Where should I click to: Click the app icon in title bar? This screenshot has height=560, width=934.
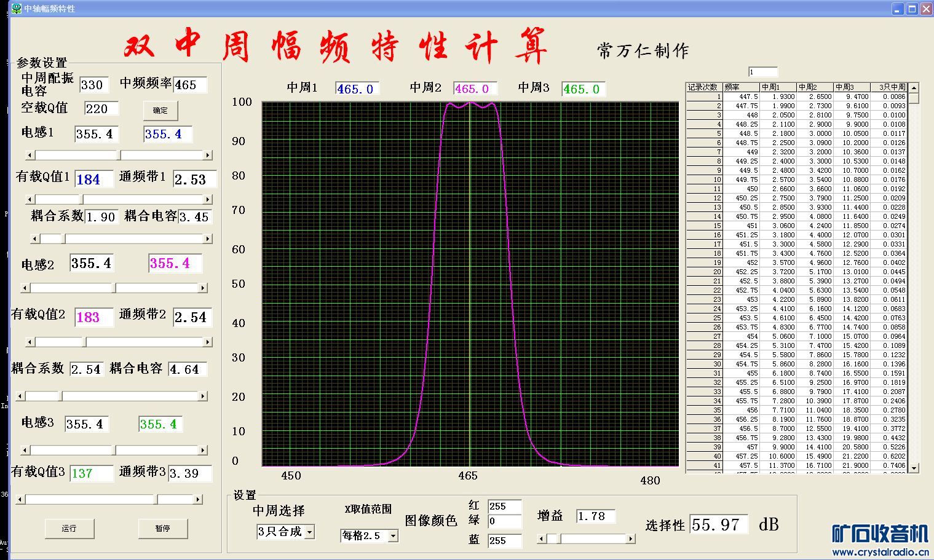pos(17,9)
